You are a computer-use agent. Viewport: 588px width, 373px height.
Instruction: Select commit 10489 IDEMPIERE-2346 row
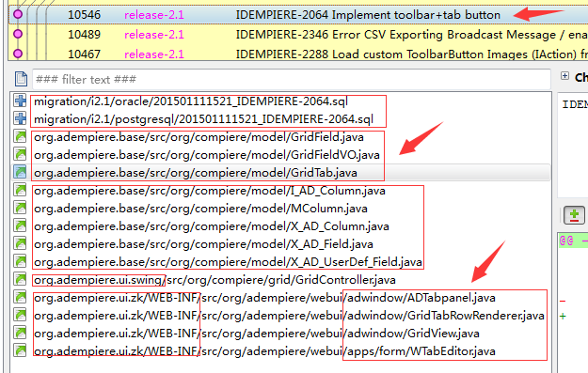click(x=298, y=35)
